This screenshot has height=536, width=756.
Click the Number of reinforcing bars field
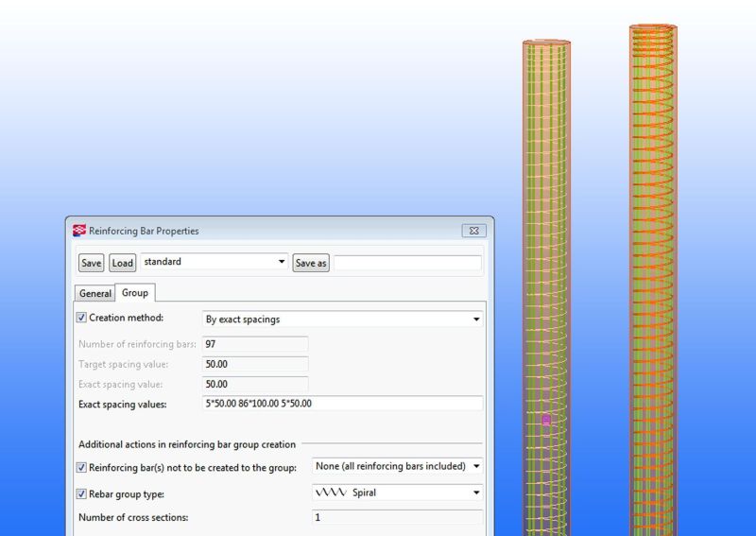pos(255,344)
